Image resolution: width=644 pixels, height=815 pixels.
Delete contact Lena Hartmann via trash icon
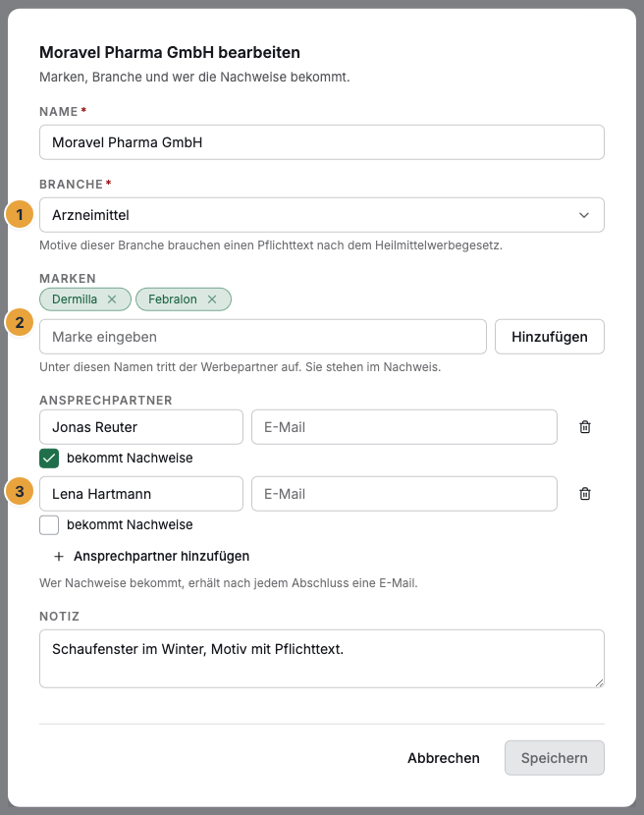(x=585, y=494)
